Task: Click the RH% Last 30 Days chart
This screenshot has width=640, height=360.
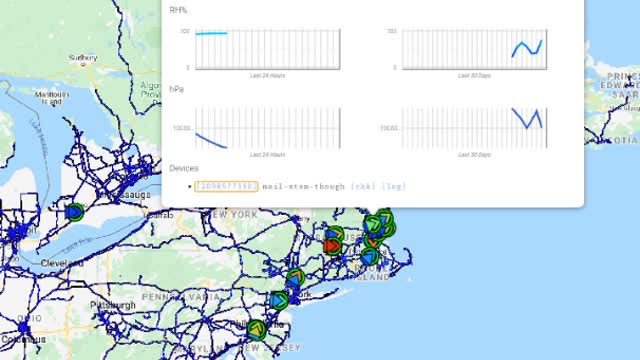Action: pyautogui.click(x=474, y=49)
